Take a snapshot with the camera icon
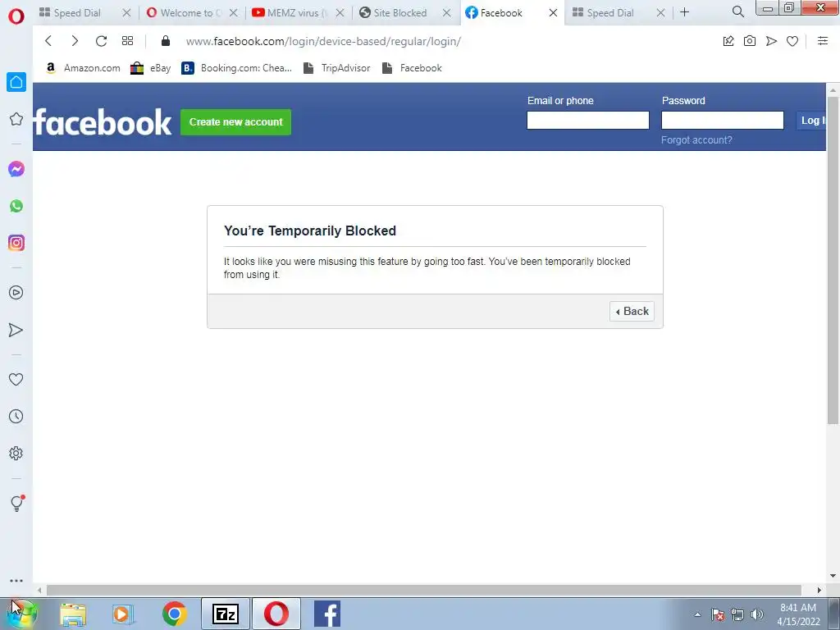The image size is (840, 630). point(750,41)
